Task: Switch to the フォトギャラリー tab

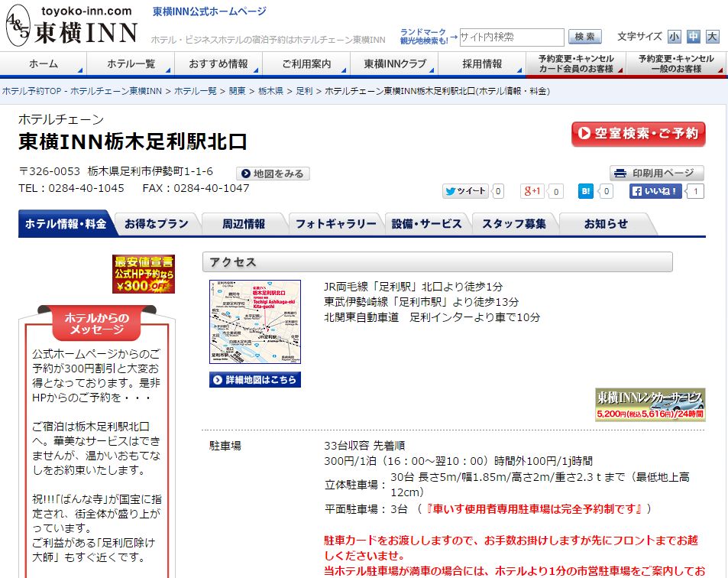Action: 336,224
